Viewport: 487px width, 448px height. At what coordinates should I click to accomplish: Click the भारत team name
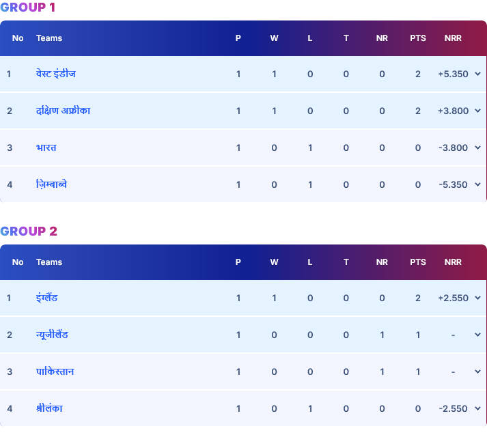(46, 148)
